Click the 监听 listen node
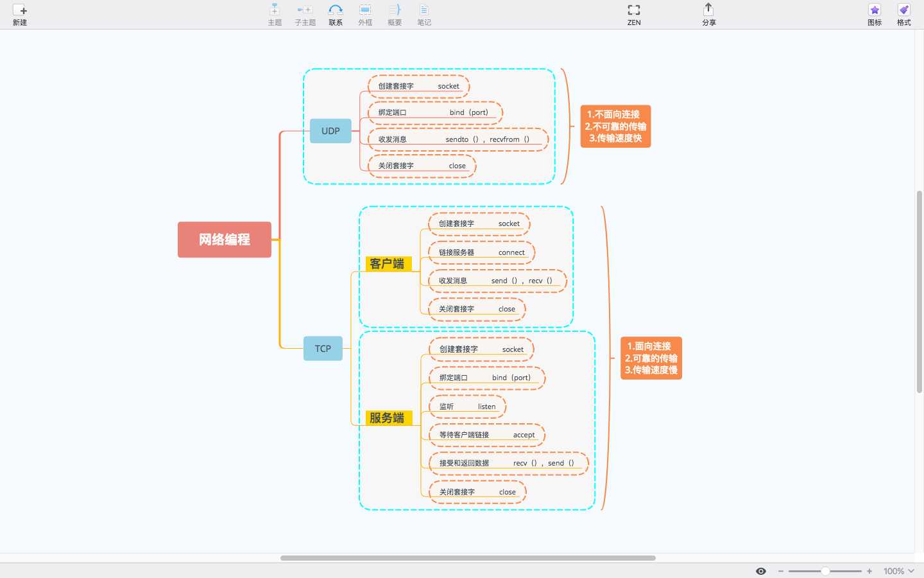 point(468,407)
